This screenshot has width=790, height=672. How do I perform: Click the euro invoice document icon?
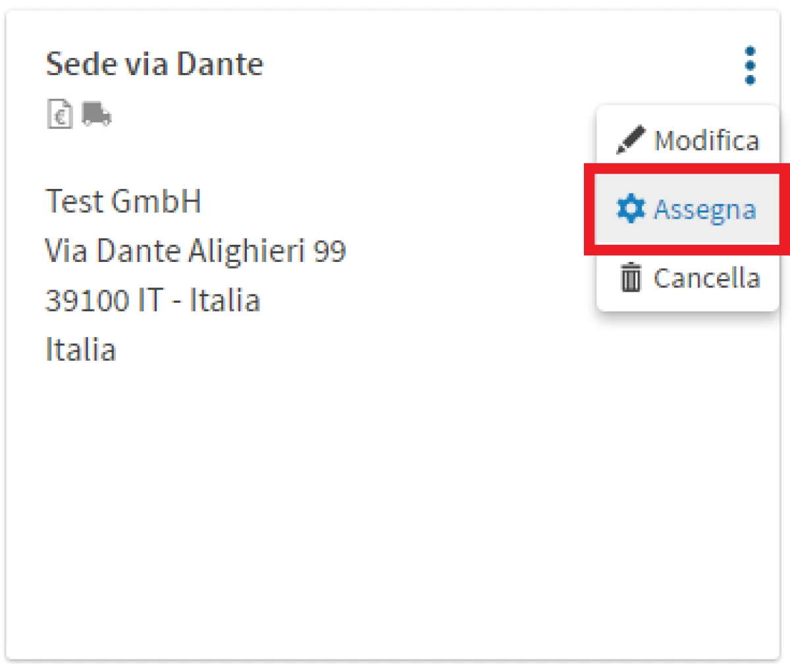pos(60,115)
